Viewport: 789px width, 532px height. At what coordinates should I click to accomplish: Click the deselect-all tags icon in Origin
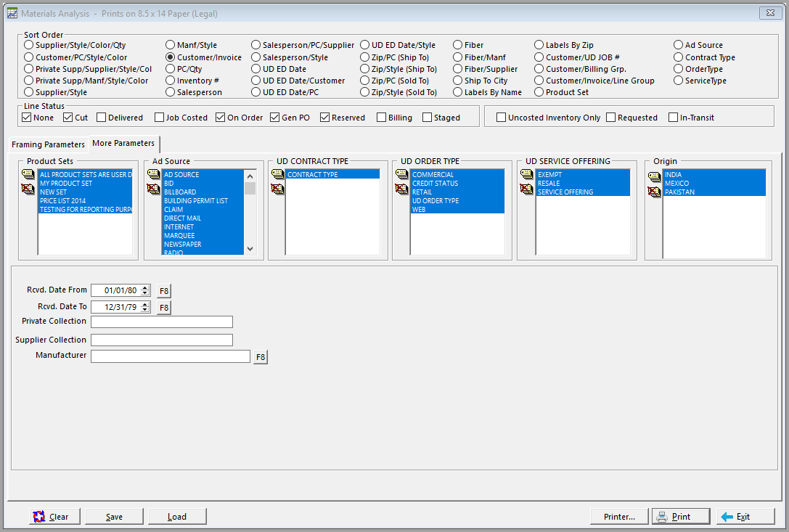click(654, 192)
